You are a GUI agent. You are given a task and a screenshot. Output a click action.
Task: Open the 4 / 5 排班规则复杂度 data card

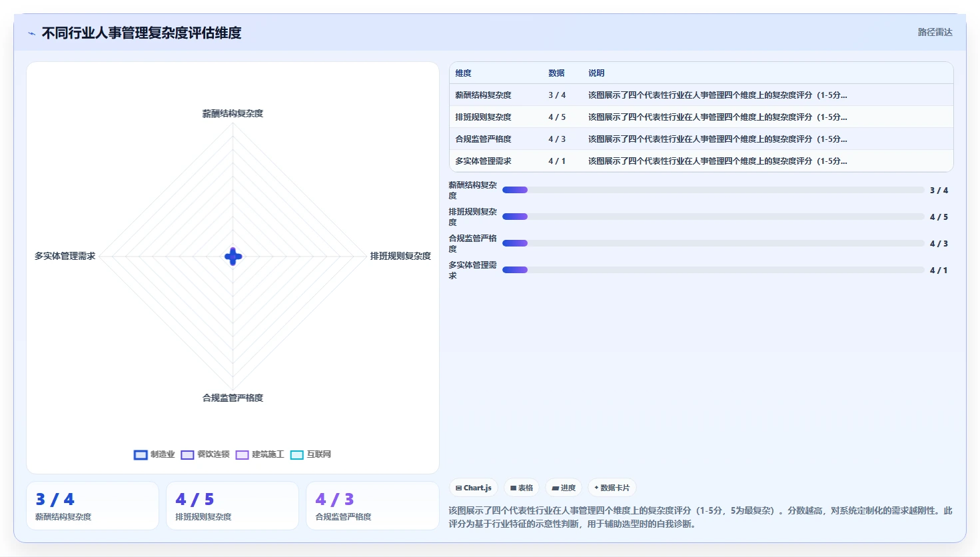coord(233,506)
